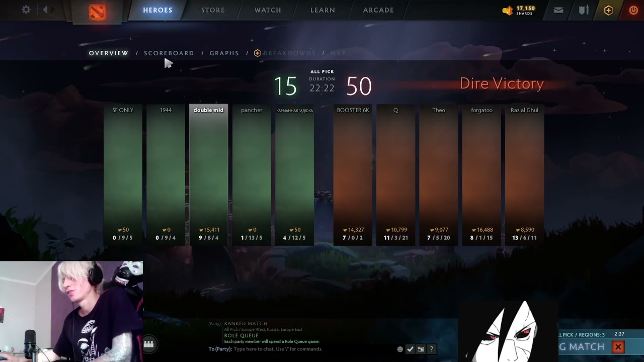Select the forgatoo player card
The width and height of the screenshot is (644, 362).
[x=482, y=175]
